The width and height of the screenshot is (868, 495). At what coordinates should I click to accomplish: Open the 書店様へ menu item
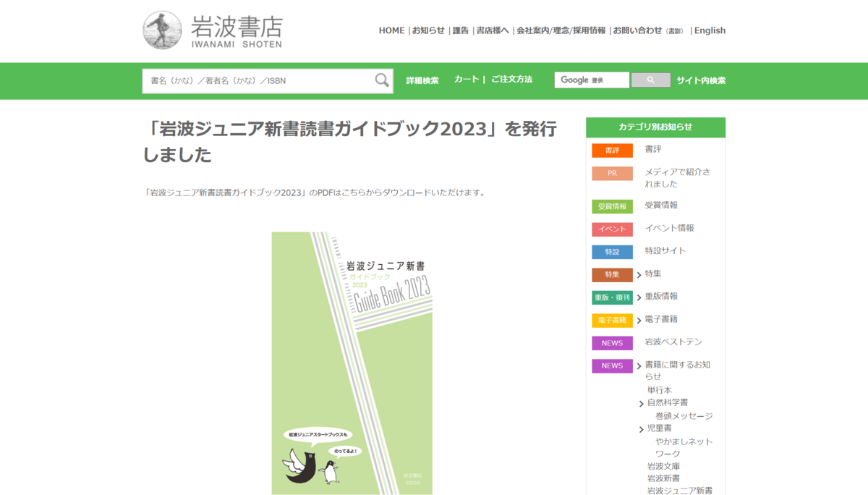493,30
